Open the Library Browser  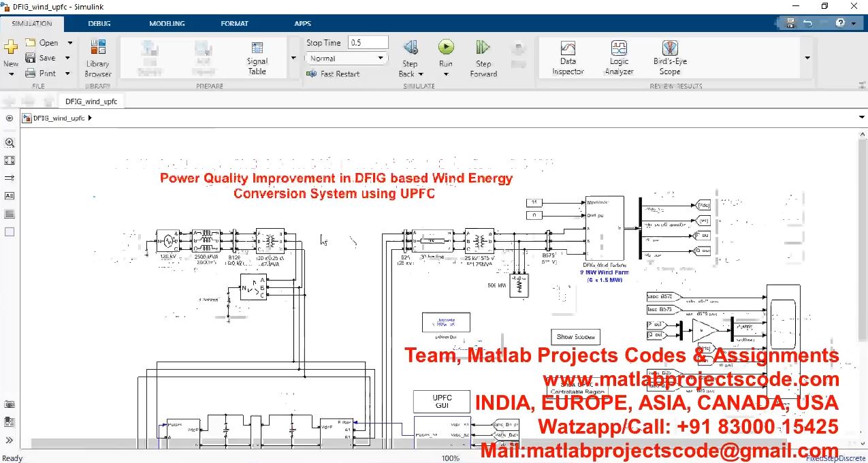(x=98, y=58)
